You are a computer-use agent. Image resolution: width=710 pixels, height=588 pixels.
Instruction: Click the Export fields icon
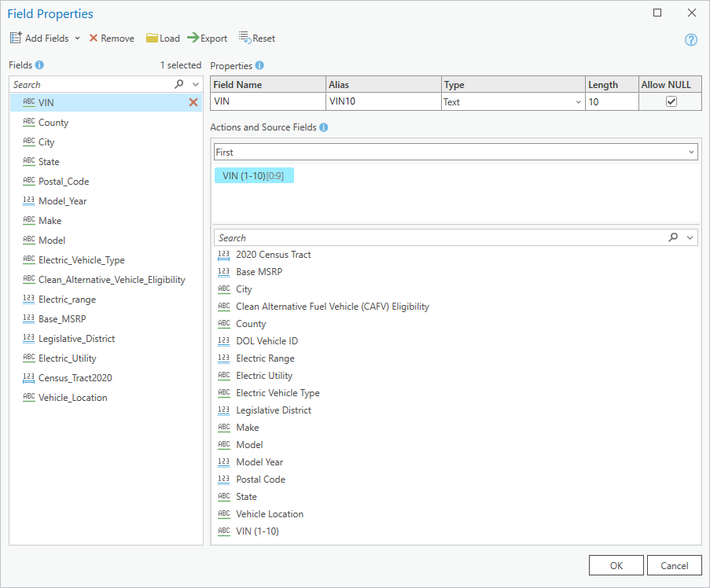pyautogui.click(x=191, y=38)
